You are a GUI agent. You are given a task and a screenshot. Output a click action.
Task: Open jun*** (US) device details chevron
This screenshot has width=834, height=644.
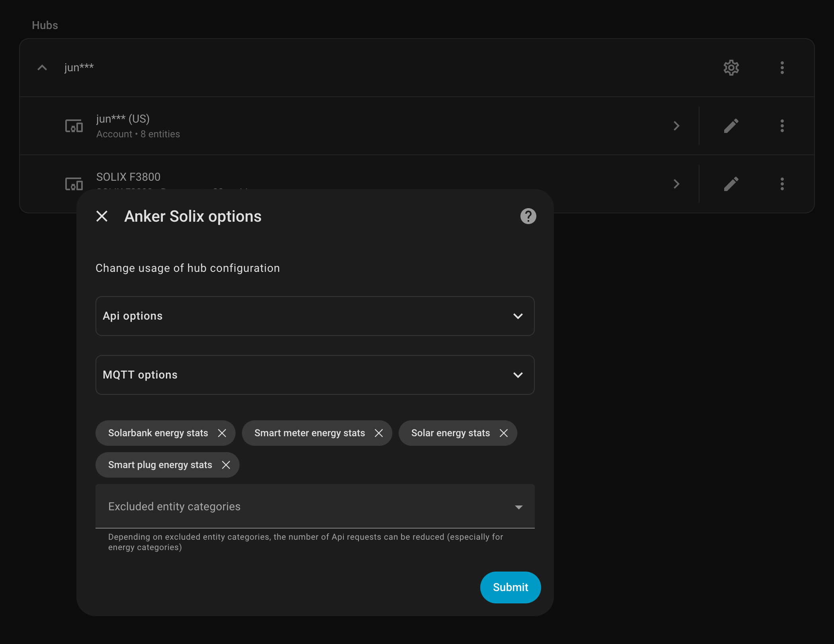[676, 126]
